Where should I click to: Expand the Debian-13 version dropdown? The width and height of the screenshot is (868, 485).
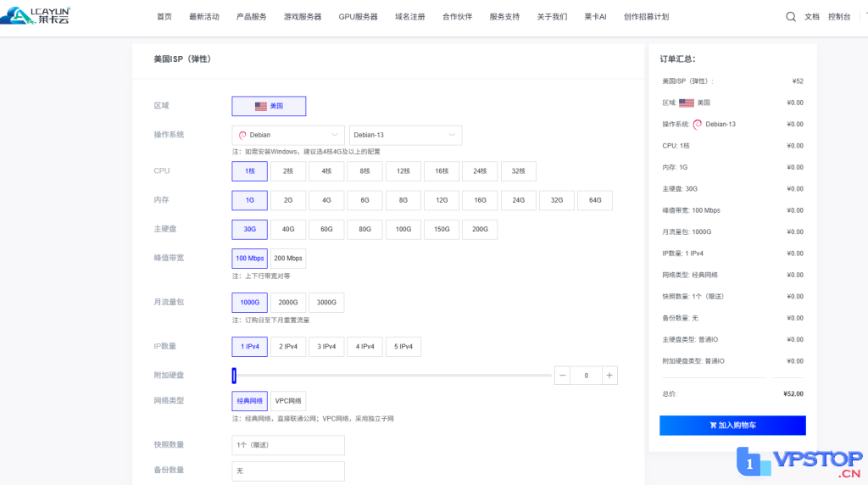pyautogui.click(x=405, y=135)
